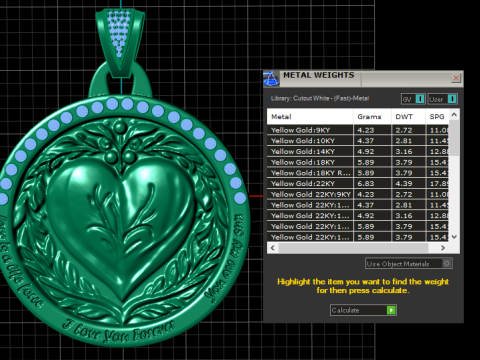
Task: Sort by the Metal column header
Action: (310, 117)
